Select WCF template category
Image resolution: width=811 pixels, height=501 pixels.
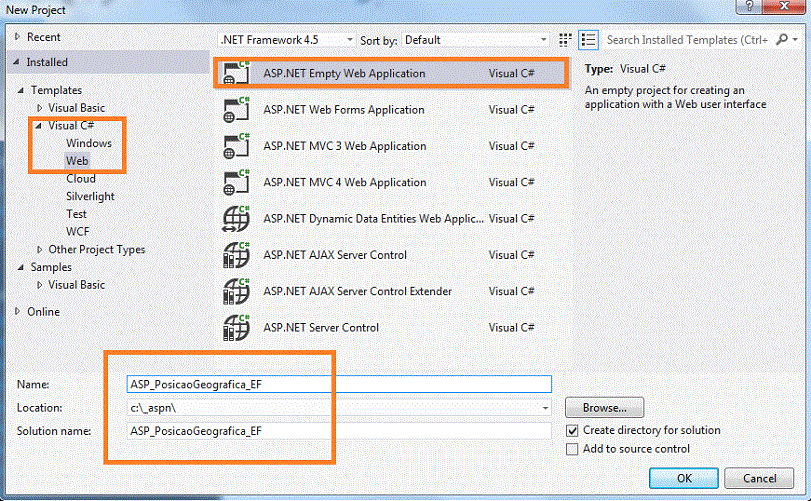tap(78, 232)
